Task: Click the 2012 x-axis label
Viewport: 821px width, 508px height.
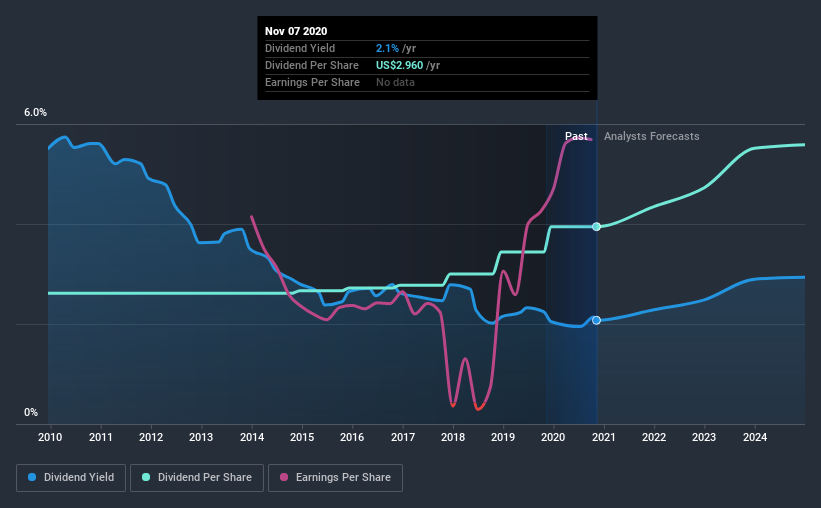Action: coord(151,437)
